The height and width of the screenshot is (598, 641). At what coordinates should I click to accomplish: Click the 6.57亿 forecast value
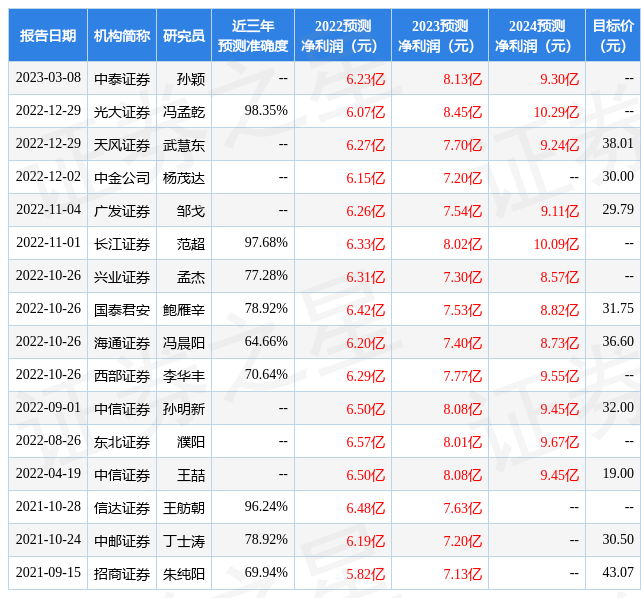(x=365, y=443)
